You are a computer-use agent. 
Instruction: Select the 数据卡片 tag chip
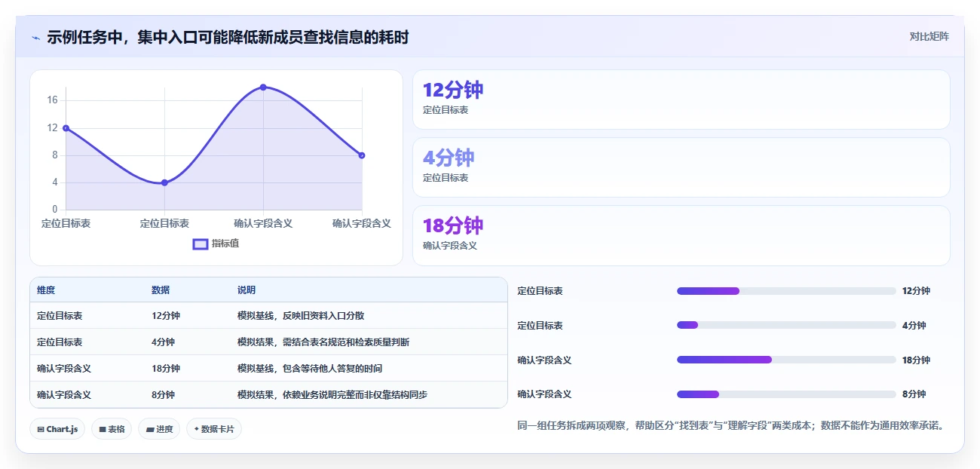coord(214,429)
